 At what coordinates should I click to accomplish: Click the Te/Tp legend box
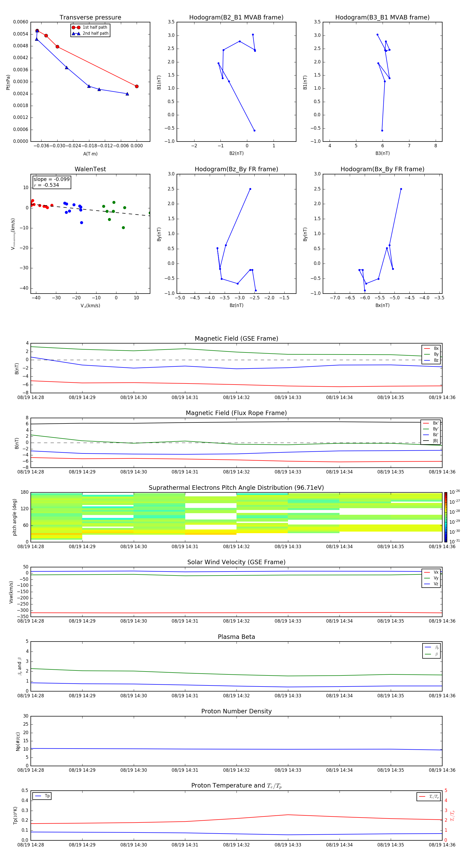coord(429,796)
